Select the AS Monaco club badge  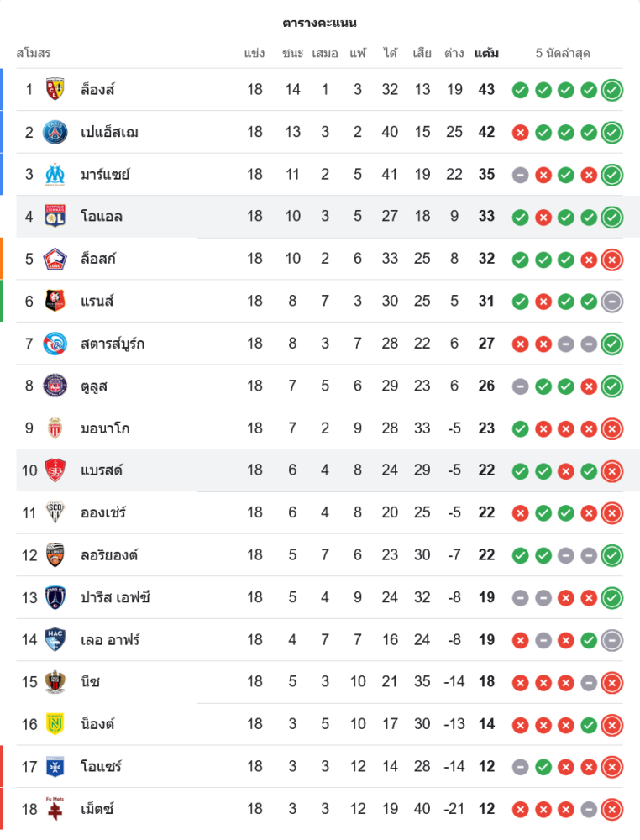(55, 428)
